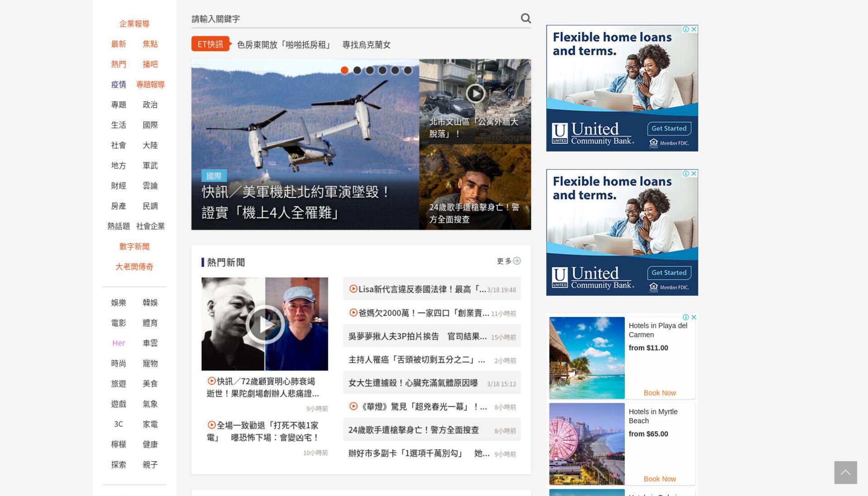Select the second carousel slide dot
This screenshot has height=496, width=868.
pyautogui.click(x=357, y=70)
